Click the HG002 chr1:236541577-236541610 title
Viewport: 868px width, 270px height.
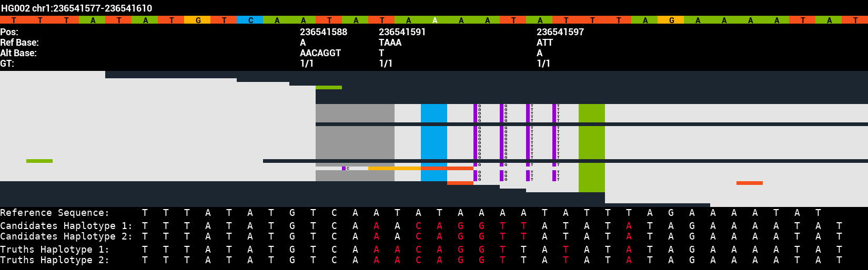point(77,8)
